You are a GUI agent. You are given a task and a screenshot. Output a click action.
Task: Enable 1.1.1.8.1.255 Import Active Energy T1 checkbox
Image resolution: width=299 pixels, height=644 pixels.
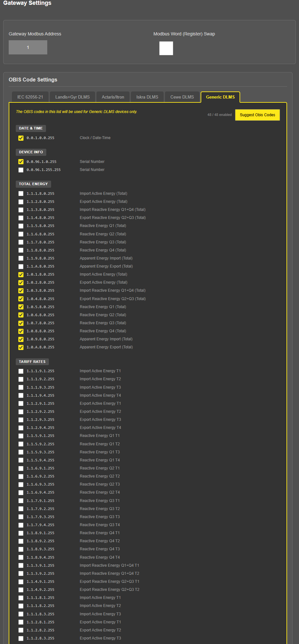(21, 598)
